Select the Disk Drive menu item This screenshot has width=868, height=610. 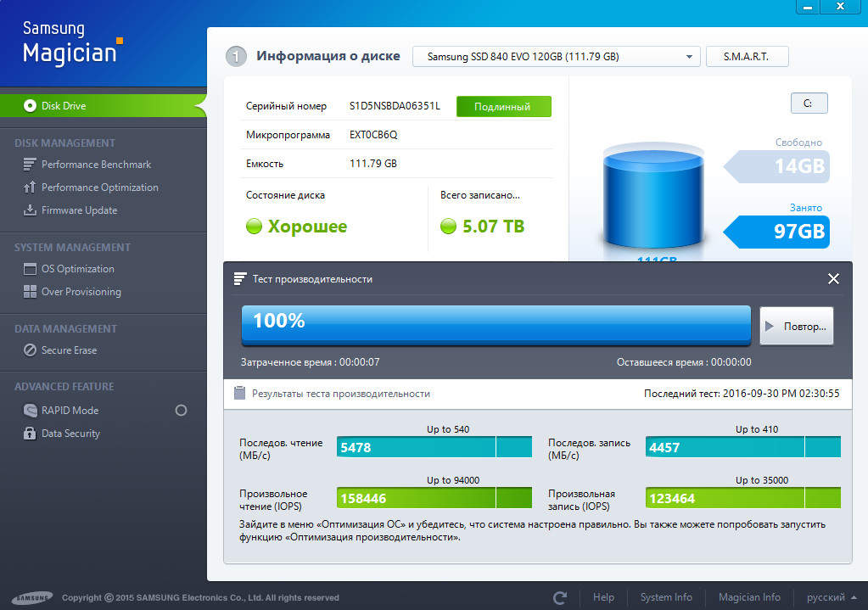(x=64, y=106)
